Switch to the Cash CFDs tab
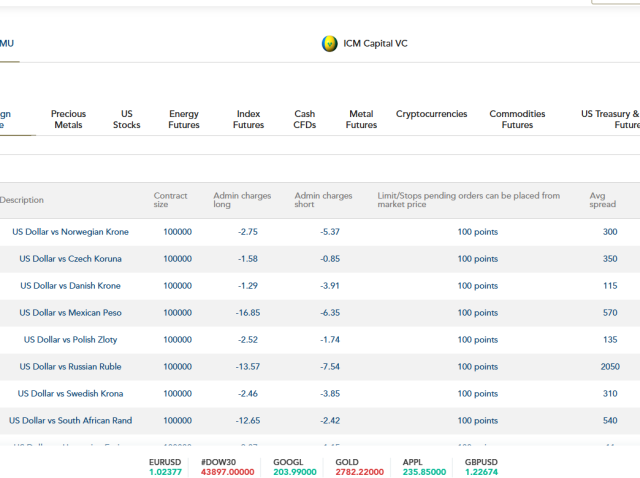The width and height of the screenshot is (640, 478). click(x=304, y=120)
